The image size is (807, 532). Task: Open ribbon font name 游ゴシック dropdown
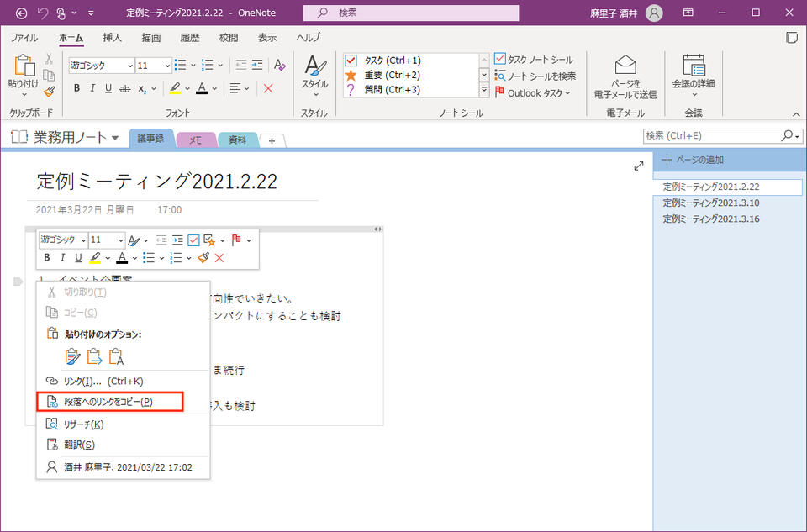[x=129, y=66]
